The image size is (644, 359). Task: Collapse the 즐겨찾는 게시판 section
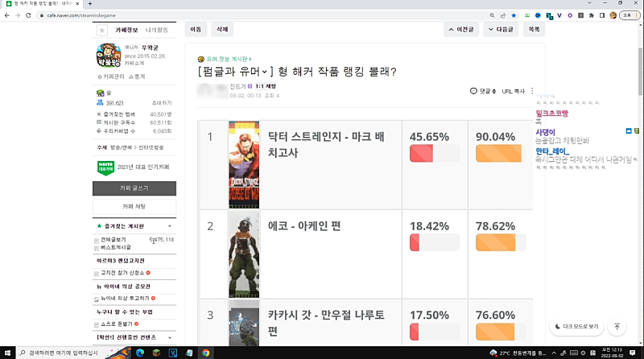pyautogui.click(x=170, y=226)
